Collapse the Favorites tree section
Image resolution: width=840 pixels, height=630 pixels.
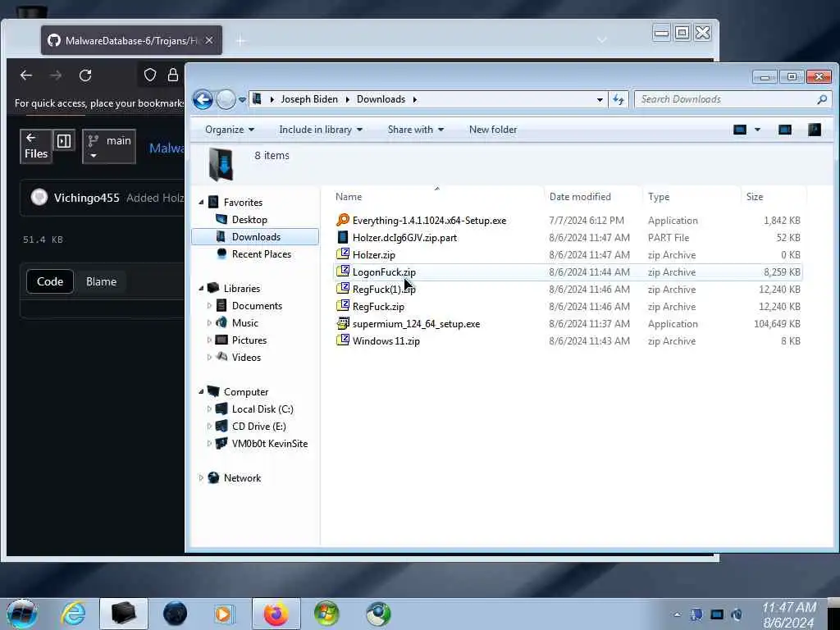pyautogui.click(x=202, y=203)
